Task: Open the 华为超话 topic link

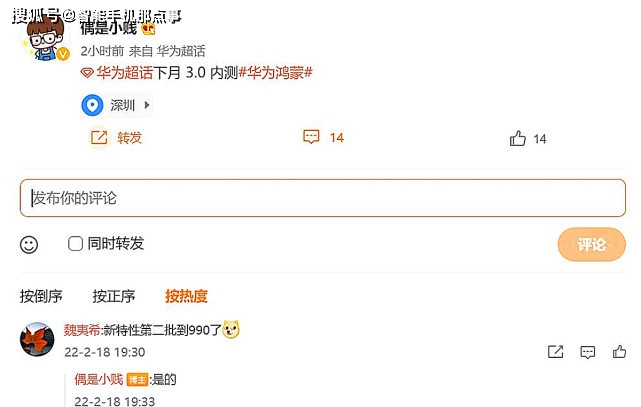Action: [124, 73]
